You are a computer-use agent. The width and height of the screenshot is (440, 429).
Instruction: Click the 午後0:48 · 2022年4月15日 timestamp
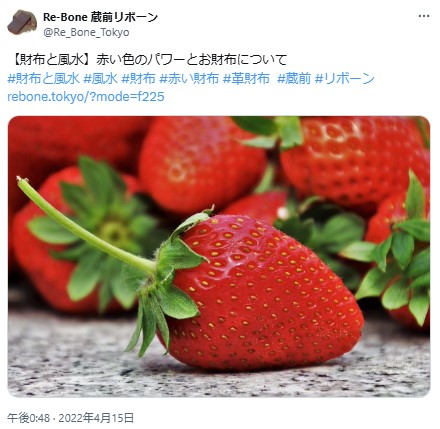point(71,418)
